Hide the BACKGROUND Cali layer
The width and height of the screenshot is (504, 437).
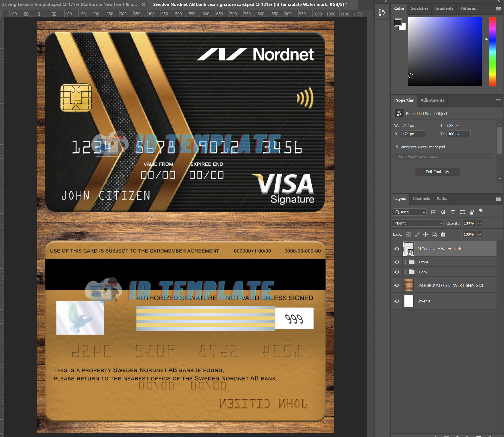click(x=397, y=285)
